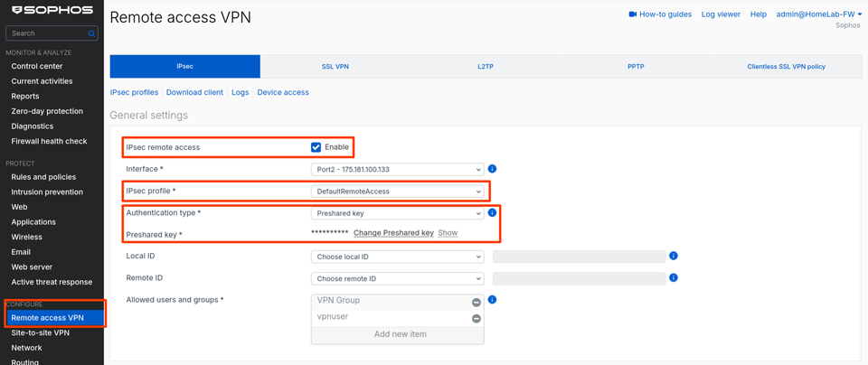Open IPsec profiles link
This screenshot has height=365, width=868.
[134, 92]
